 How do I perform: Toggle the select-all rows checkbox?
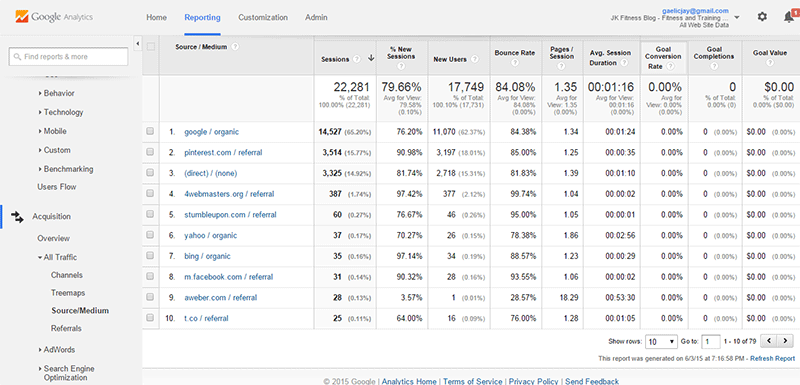[x=151, y=46]
